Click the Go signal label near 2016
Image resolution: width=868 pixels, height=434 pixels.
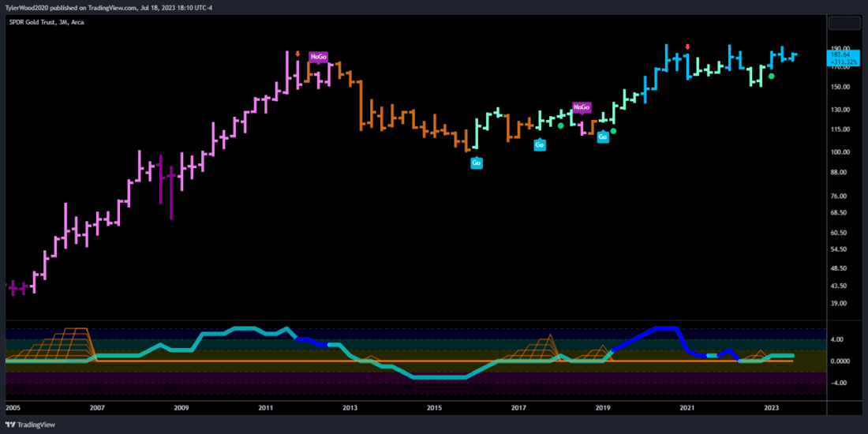click(476, 163)
